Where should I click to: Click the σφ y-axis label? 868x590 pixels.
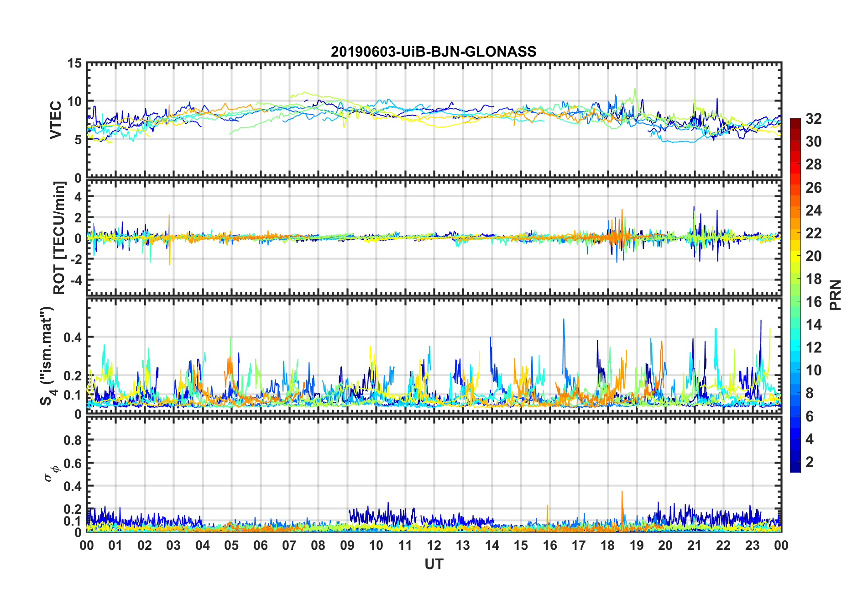tap(51, 474)
